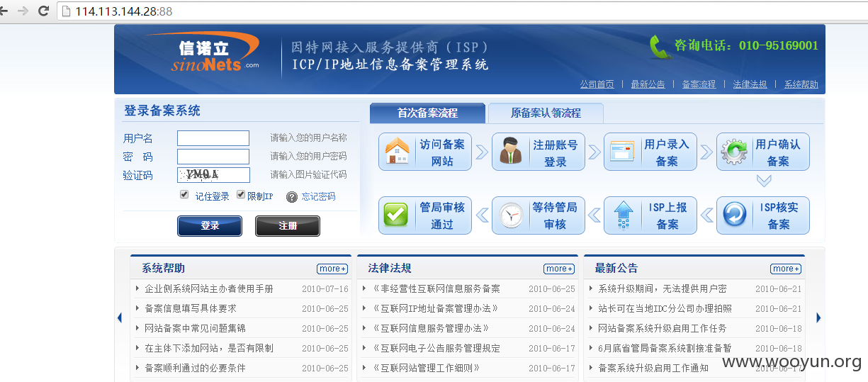Image resolution: width=868 pixels, height=382 pixels.
Task: Open 企业侧系统网站主办者使用手册
Action: coord(209,289)
